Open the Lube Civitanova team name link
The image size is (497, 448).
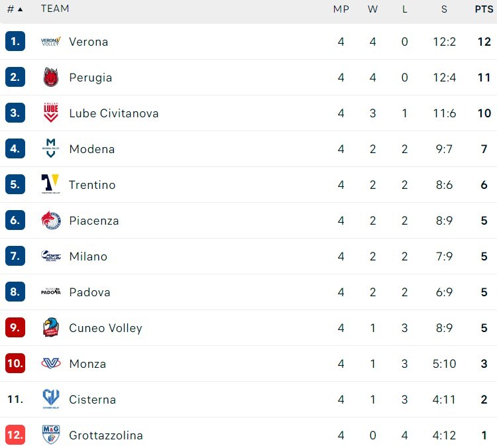click(x=113, y=113)
